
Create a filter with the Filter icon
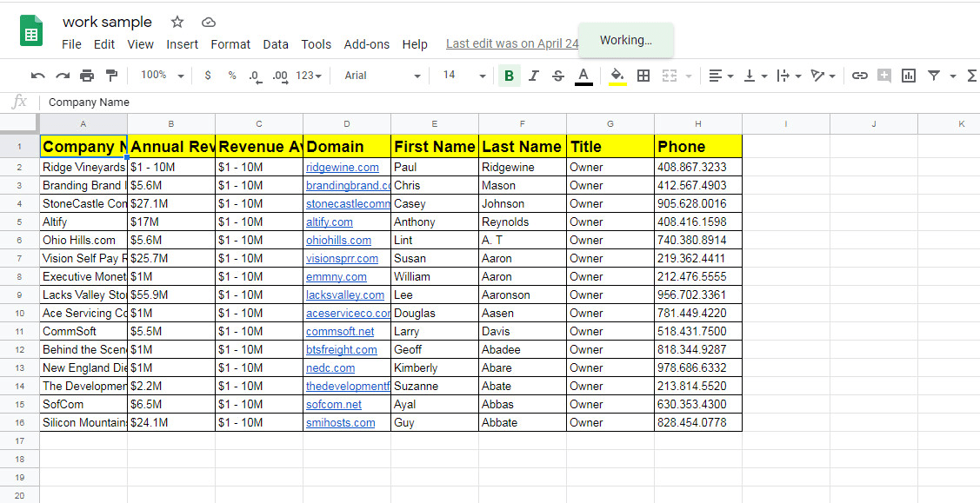click(932, 76)
